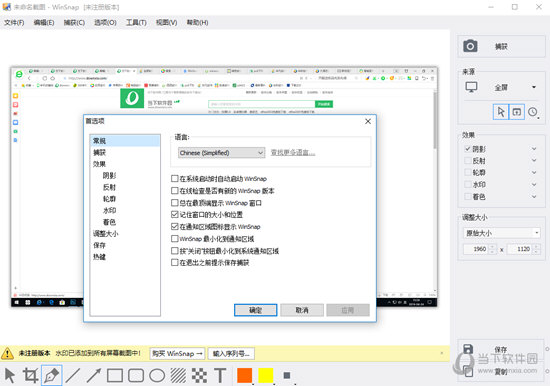
Task: Open the 编辑(E) menu
Action: click(x=44, y=22)
